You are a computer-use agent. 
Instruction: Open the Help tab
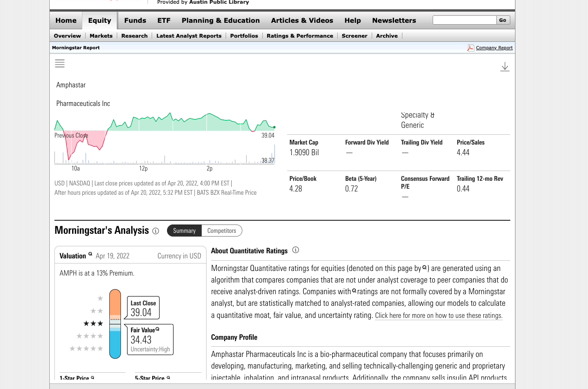coord(353,20)
